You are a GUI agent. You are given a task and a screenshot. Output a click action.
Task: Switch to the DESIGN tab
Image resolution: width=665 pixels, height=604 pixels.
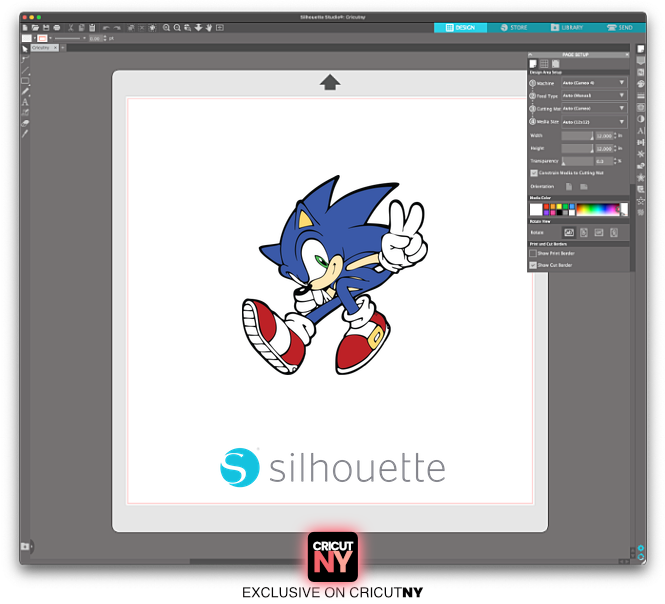[460, 28]
